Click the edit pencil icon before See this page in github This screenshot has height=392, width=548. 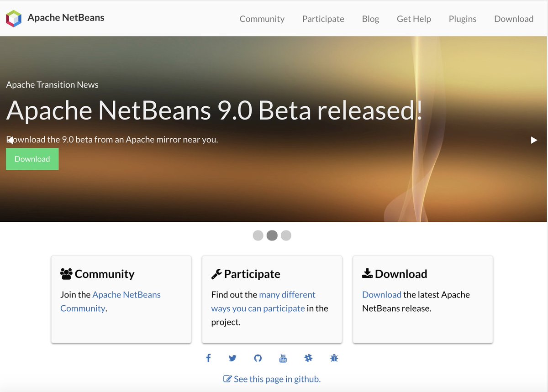coord(227,379)
